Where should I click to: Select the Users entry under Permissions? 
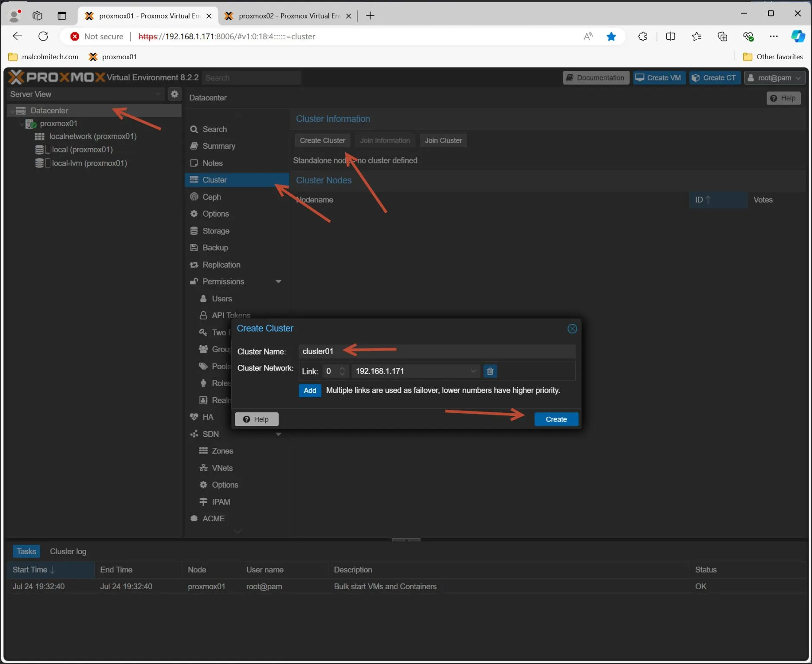(221, 298)
